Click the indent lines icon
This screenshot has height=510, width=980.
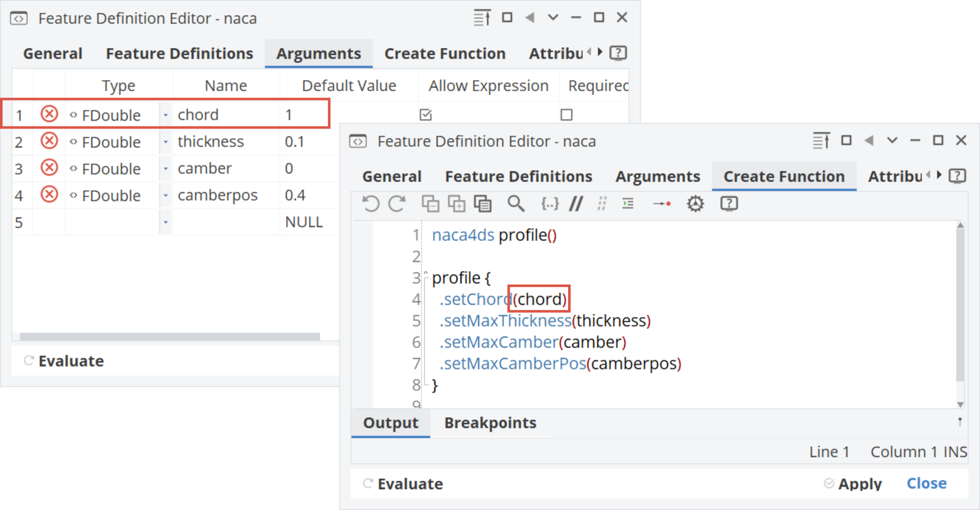pyautogui.click(x=628, y=204)
